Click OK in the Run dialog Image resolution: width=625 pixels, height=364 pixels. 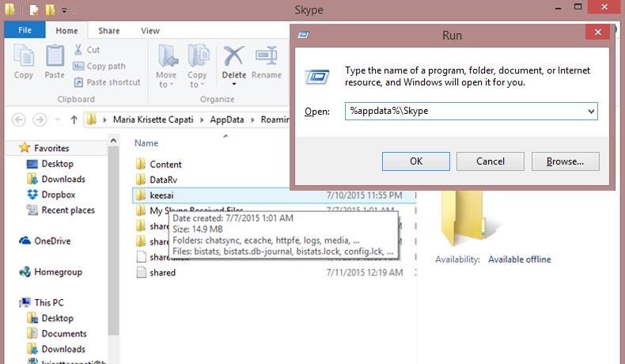coord(415,161)
